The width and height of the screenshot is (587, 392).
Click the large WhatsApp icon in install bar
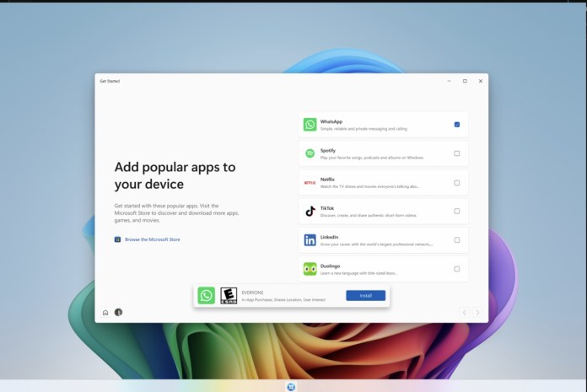click(x=207, y=296)
